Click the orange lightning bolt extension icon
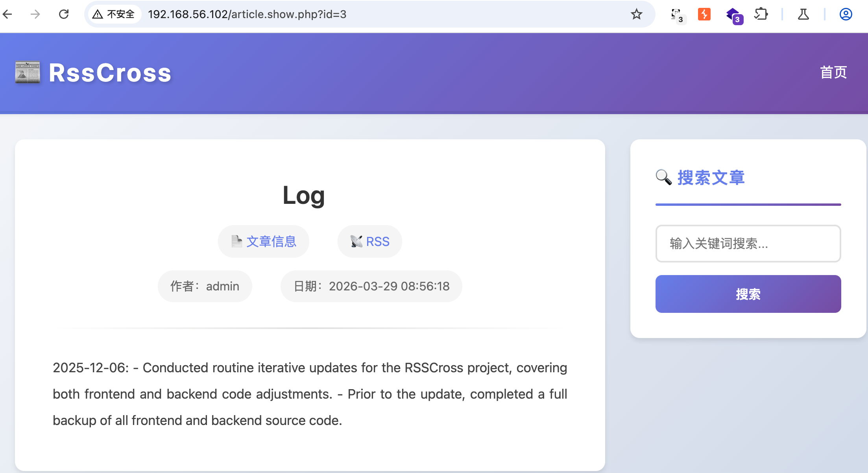Viewport: 868px width, 473px height. [x=704, y=15]
